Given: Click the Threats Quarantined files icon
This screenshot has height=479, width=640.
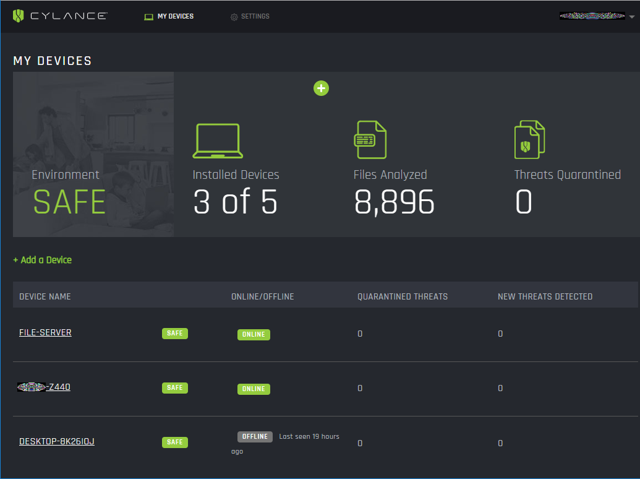Looking at the screenshot, I should [x=529, y=140].
